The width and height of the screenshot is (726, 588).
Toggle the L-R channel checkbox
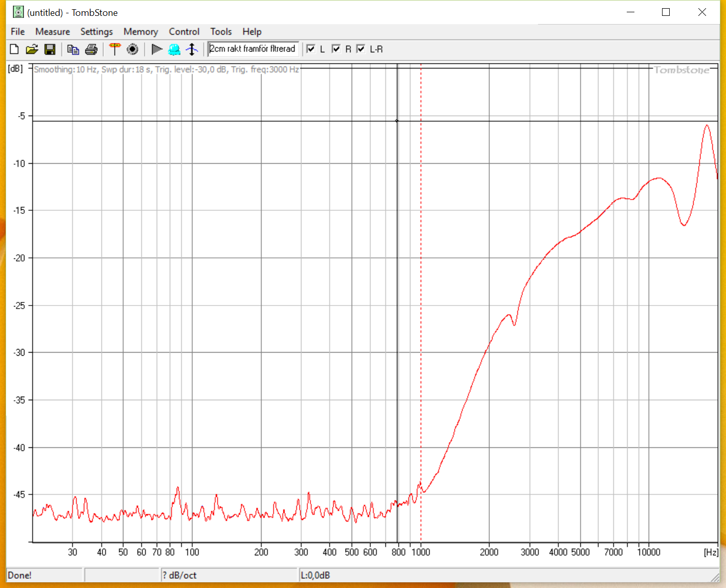click(361, 49)
